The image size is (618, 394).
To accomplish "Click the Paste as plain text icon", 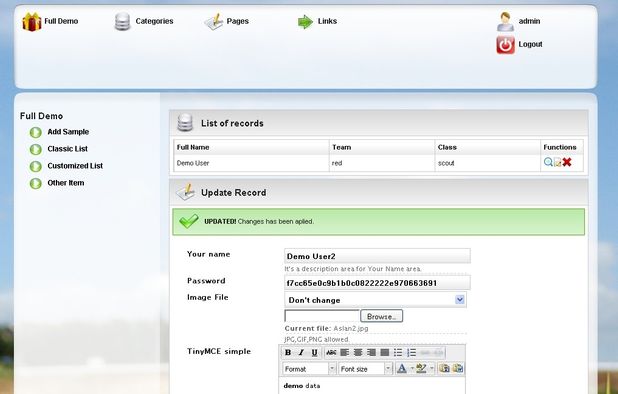I will [x=444, y=369].
